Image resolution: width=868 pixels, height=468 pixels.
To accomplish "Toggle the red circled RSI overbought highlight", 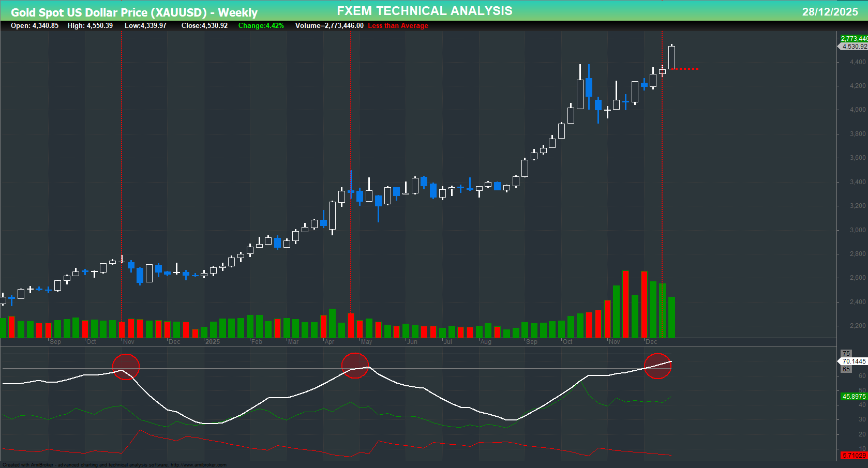I will 658,366.
